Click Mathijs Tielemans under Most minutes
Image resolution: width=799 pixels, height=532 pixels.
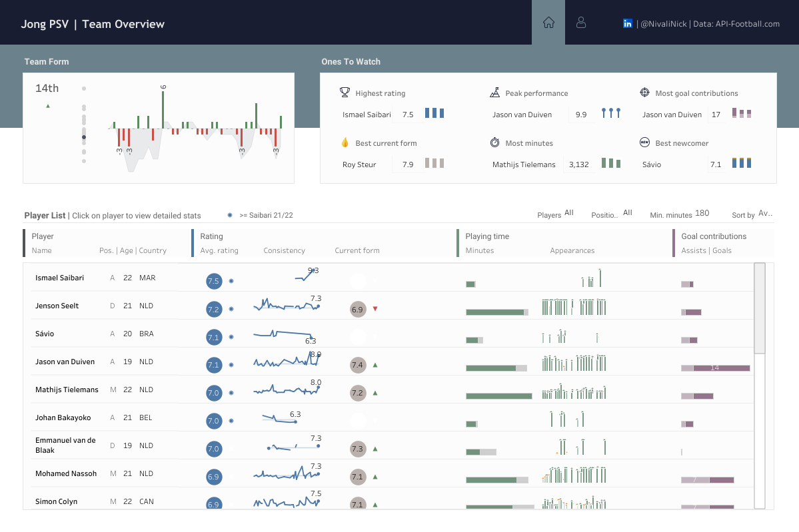click(x=524, y=164)
